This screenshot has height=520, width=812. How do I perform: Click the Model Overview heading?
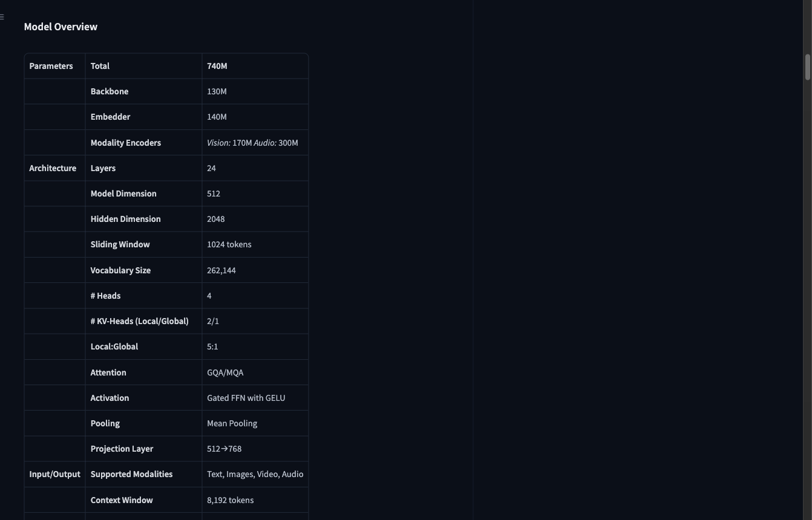coord(61,27)
